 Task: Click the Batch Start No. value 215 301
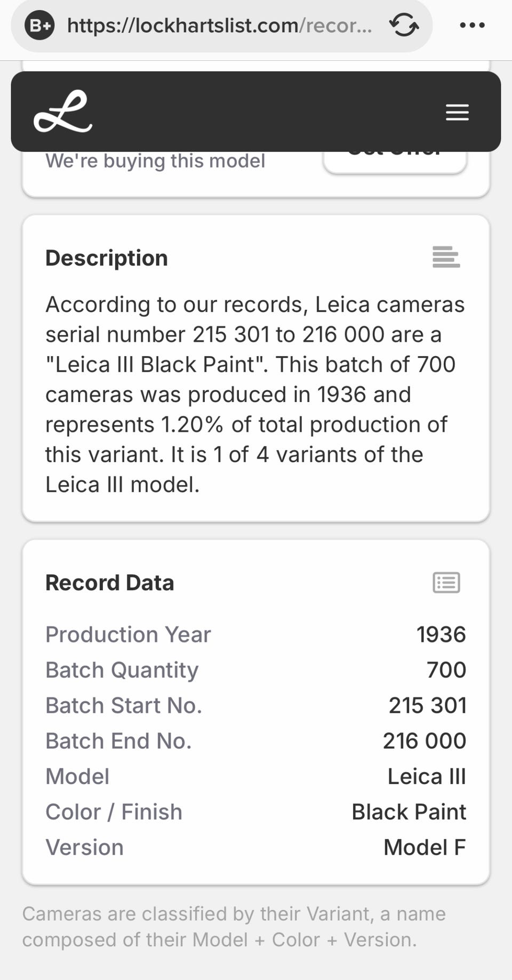427,705
